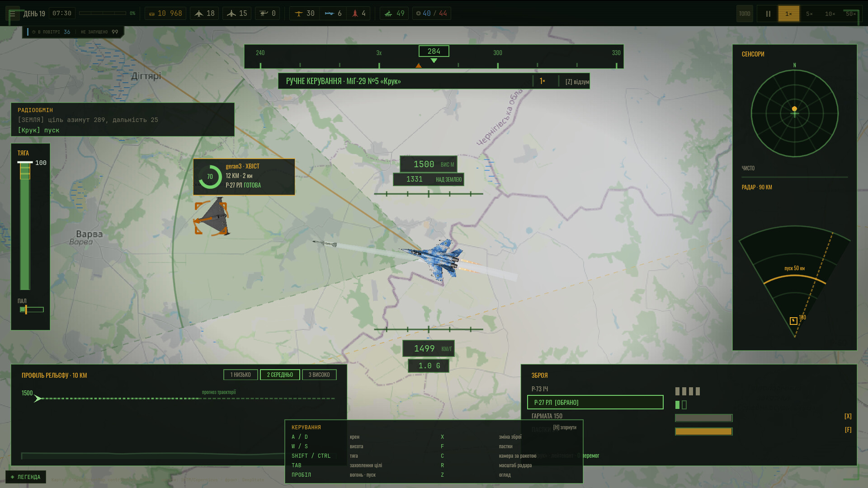Screen dimensions: 868x488
Task: Click the 07:30 clock display
Action: [x=62, y=14]
